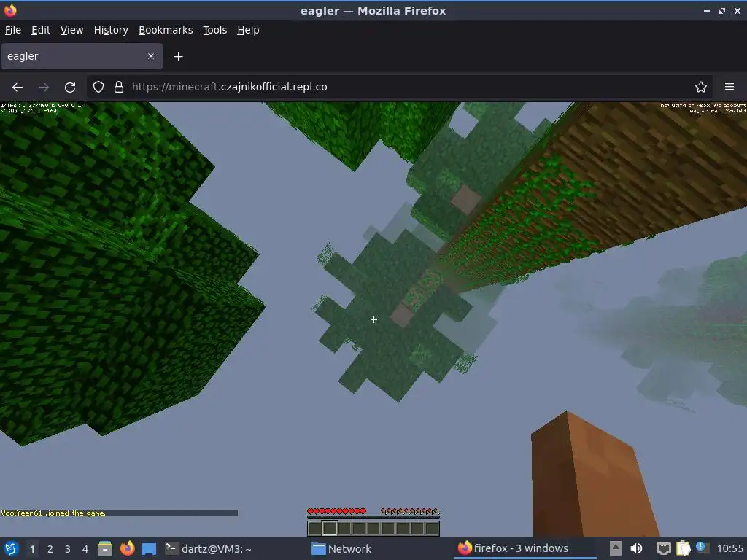Select the first hotbar slot
The image size is (747, 560).
click(314, 529)
